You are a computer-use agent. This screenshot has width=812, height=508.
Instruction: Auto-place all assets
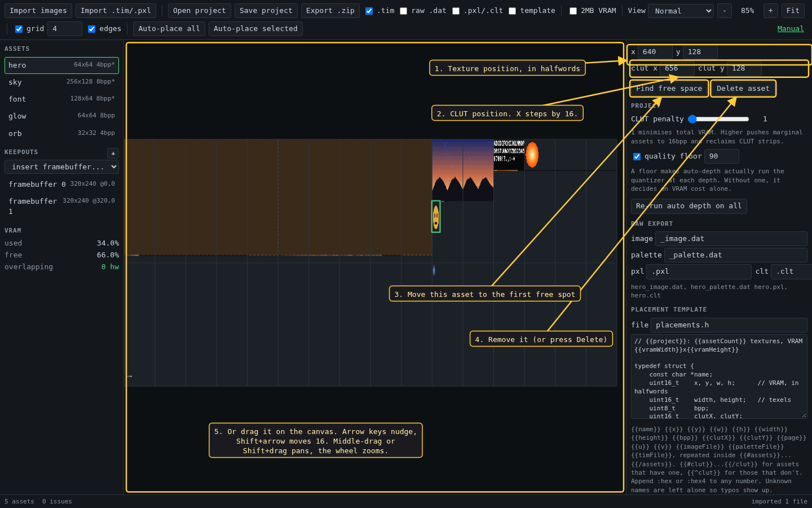click(x=169, y=29)
